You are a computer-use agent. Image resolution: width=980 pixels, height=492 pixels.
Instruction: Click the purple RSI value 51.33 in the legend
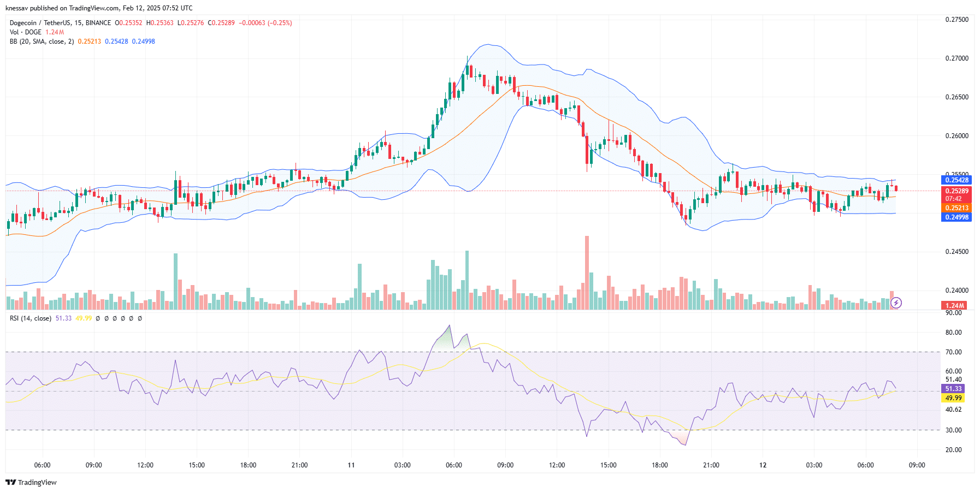coord(63,318)
